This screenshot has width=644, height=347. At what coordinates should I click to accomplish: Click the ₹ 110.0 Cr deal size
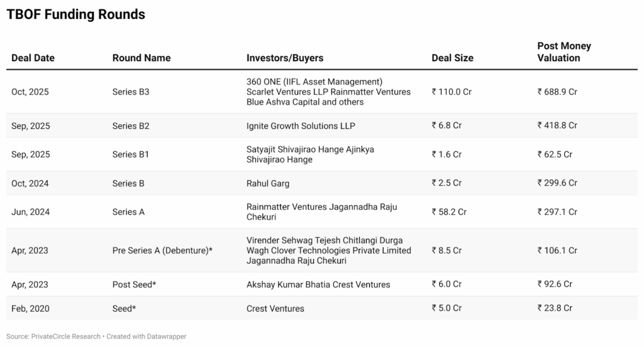click(452, 92)
